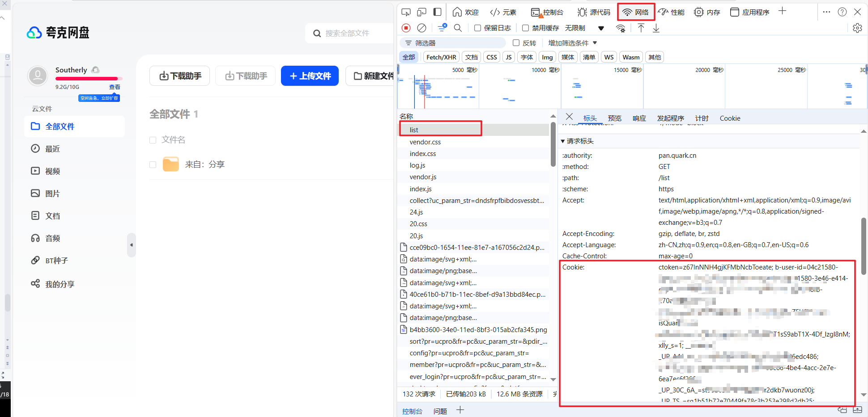This screenshot has width=868, height=417.
Task: Switch to the 元素 Elements tab
Action: click(503, 12)
